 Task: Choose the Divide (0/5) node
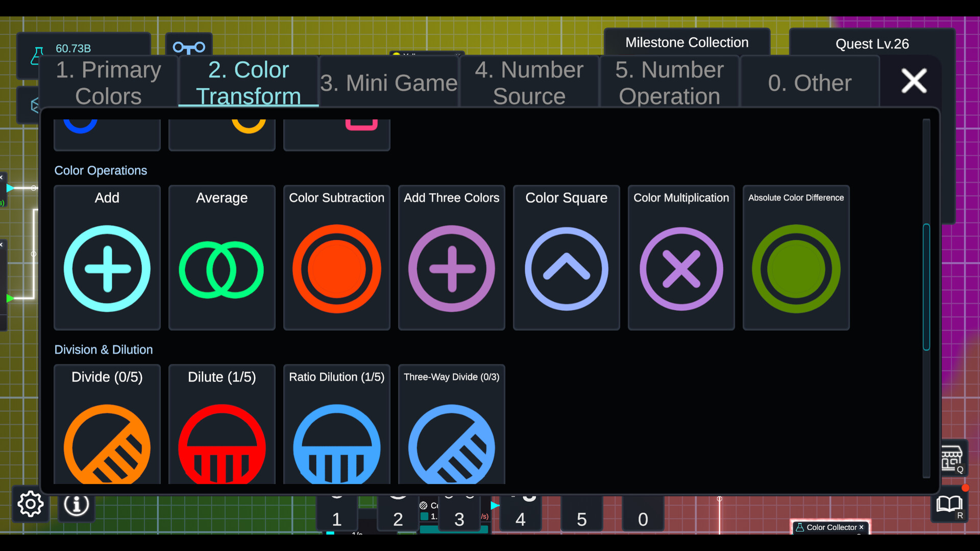pyautogui.click(x=107, y=424)
